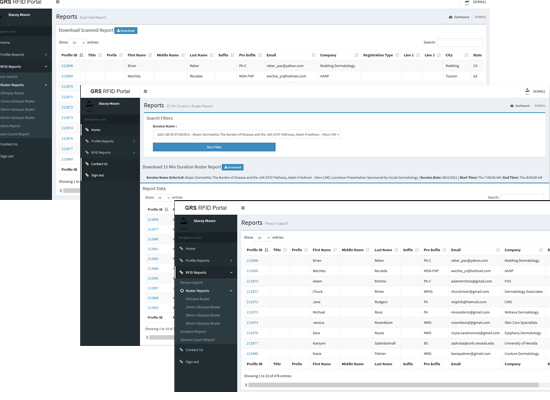Click University of Nevada cell in Person Search
Viewport: 550px width, 400px height.
click(x=521, y=343)
